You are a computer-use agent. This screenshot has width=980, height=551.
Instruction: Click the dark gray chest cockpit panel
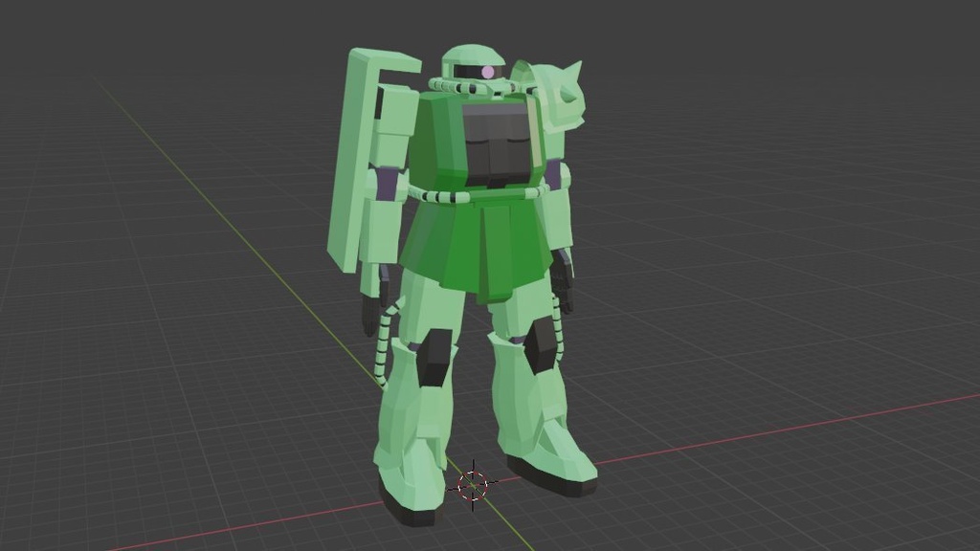pos(497,145)
